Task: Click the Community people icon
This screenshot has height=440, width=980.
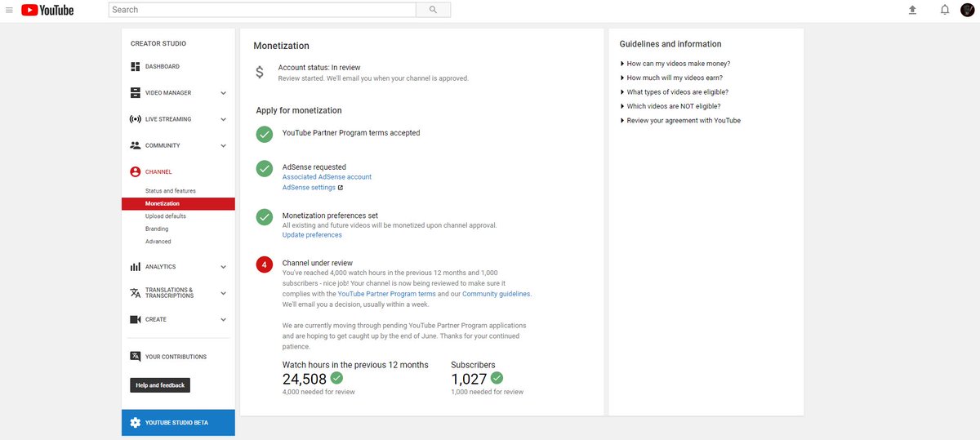Action: click(x=136, y=145)
